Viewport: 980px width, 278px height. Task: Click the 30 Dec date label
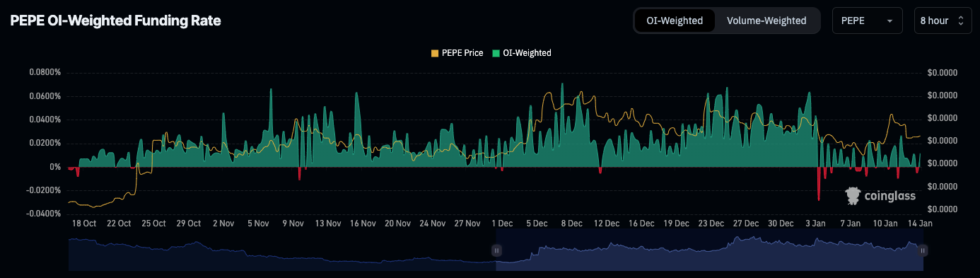point(781,224)
